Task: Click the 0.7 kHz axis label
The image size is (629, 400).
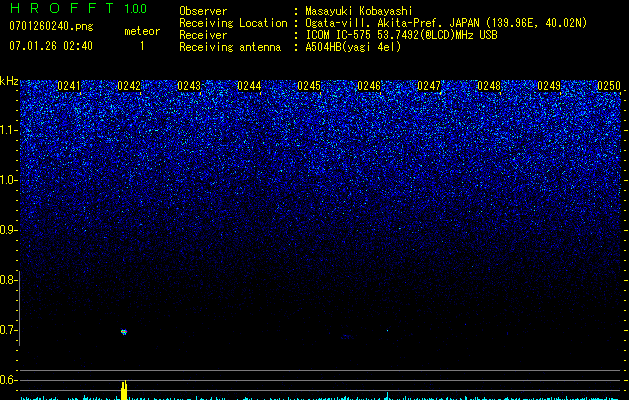Action: tap(8, 330)
